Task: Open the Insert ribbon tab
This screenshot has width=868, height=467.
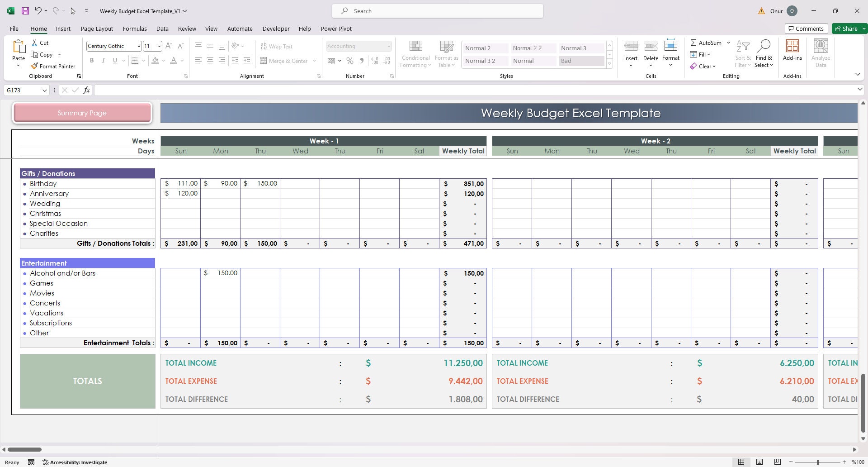Action: point(63,29)
